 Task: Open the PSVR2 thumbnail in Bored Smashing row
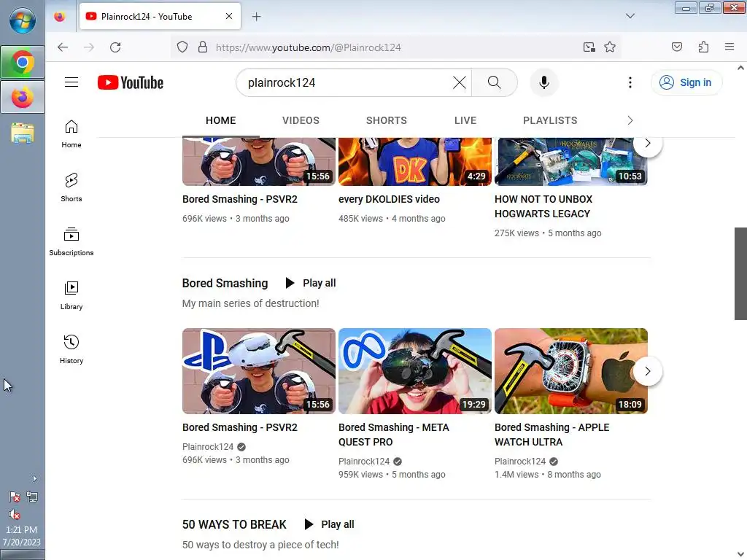click(x=259, y=371)
